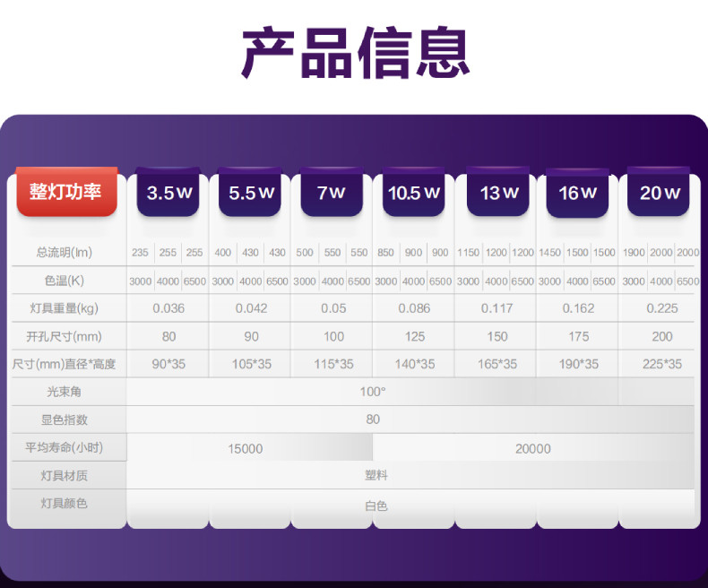Select the 3.5W power badge

tap(168, 193)
